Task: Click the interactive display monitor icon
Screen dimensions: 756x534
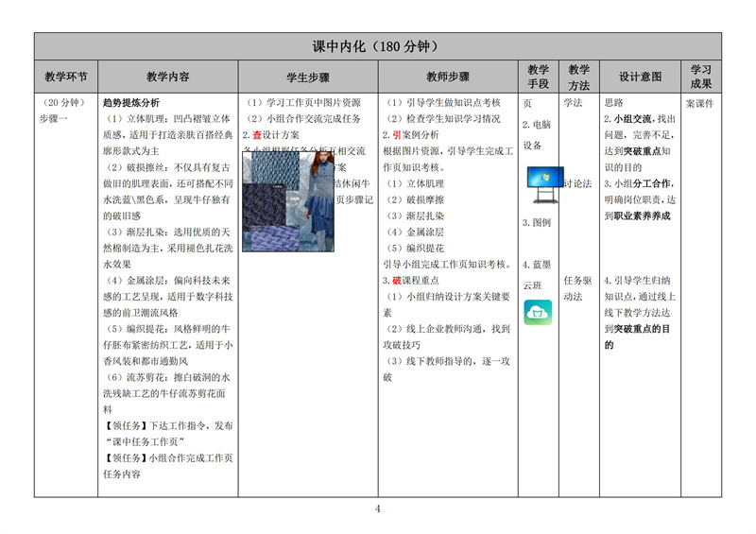Action: coord(545,184)
